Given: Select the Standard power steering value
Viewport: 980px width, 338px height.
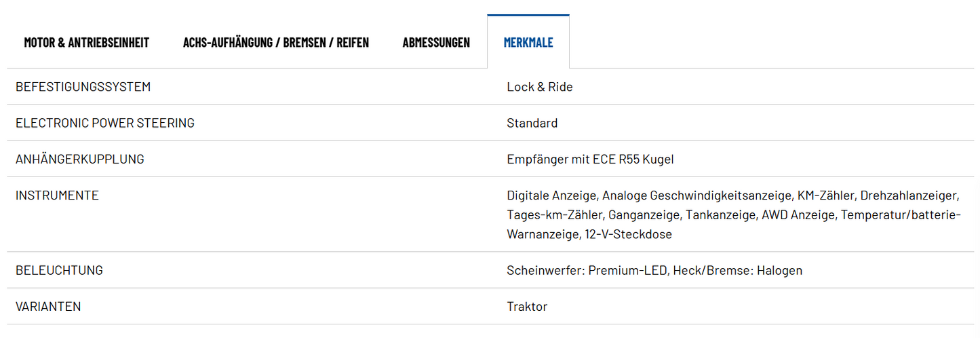Looking at the screenshot, I should [x=532, y=123].
